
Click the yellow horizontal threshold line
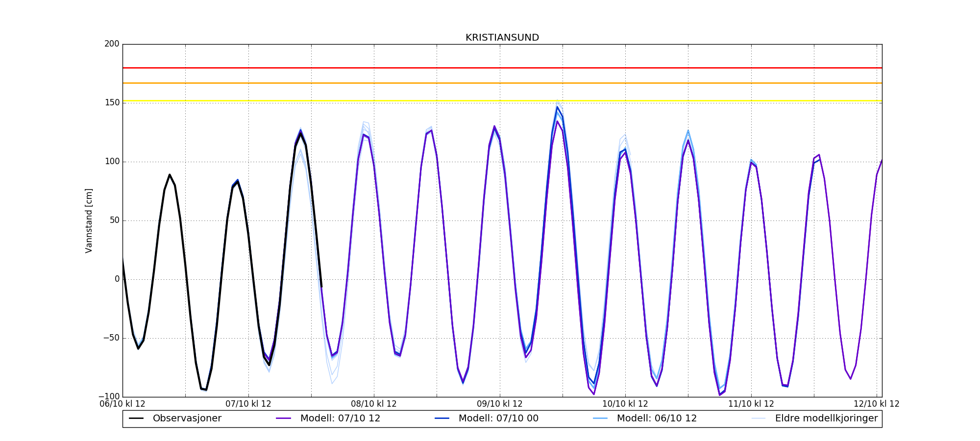(502, 101)
